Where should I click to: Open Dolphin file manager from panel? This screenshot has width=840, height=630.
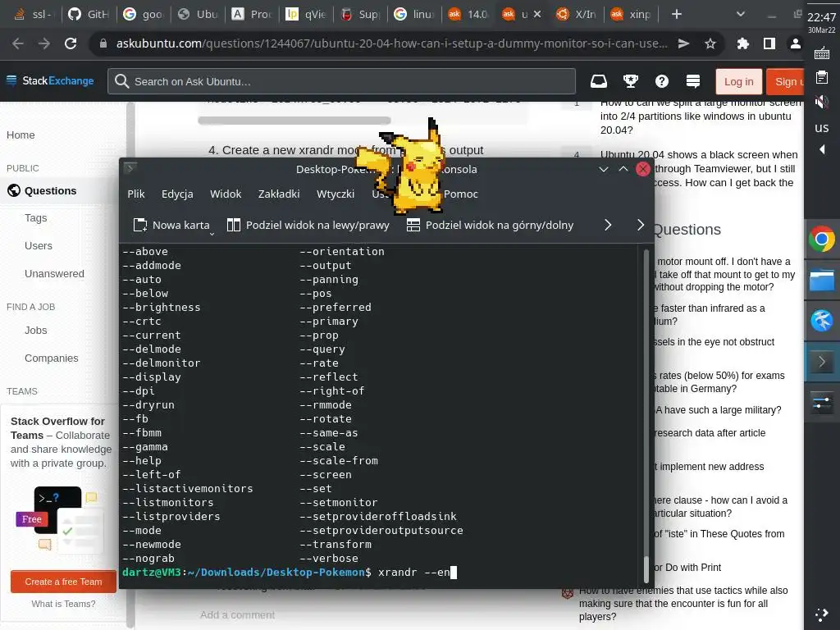click(822, 281)
